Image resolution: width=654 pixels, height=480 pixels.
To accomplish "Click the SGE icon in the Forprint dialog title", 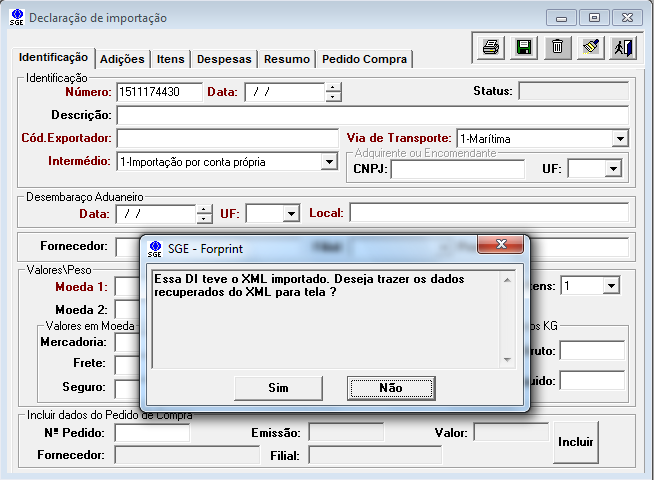I will [x=155, y=248].
